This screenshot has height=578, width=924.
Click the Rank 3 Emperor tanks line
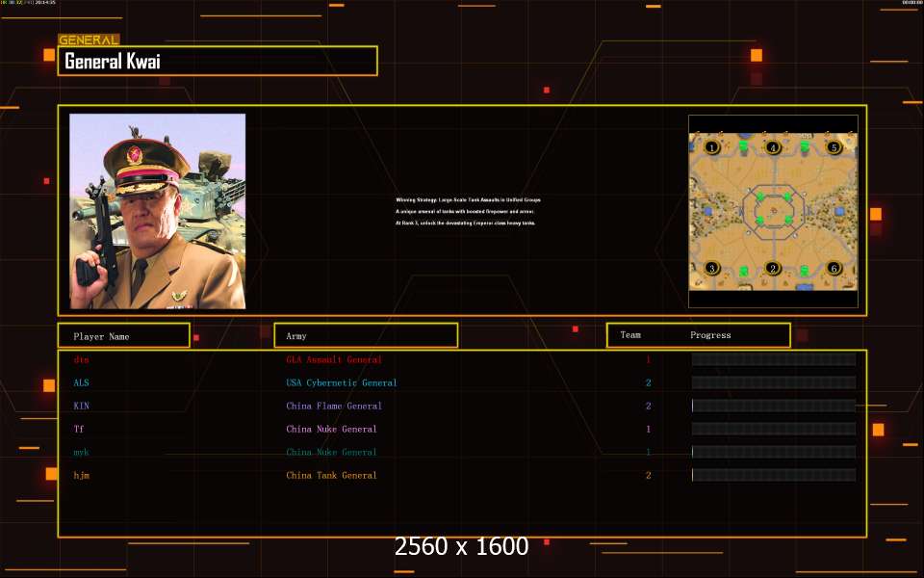(466, 223)
